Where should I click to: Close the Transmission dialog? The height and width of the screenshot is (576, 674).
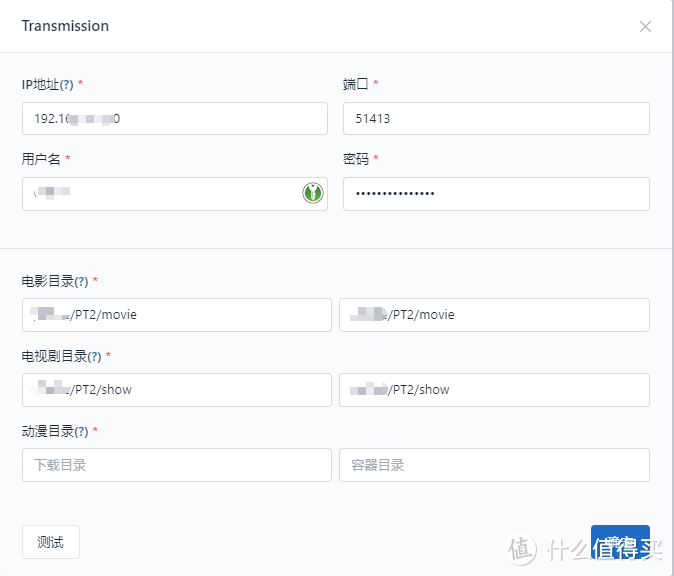tap(645, 27)
